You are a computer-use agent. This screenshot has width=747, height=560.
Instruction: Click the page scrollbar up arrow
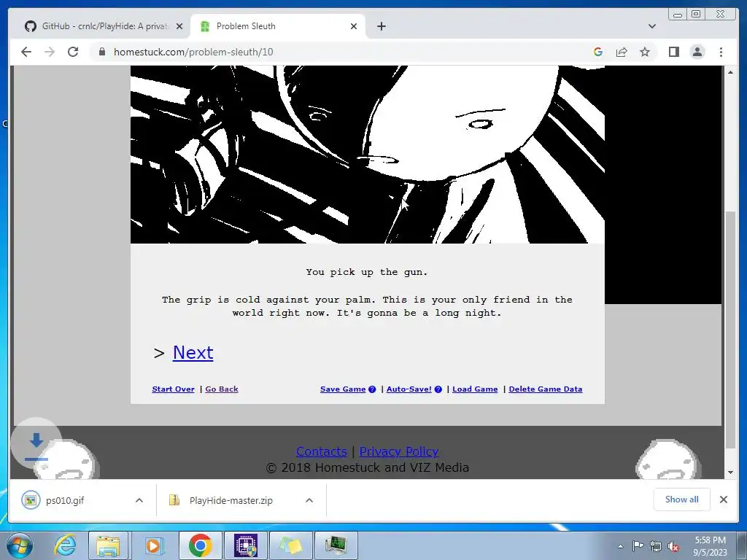coord(730,72)
